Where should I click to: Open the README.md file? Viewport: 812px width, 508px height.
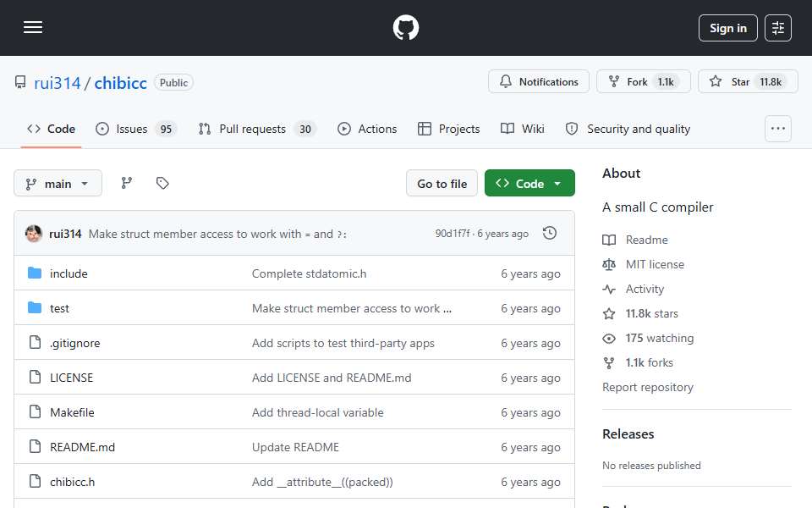coord(82,447)
